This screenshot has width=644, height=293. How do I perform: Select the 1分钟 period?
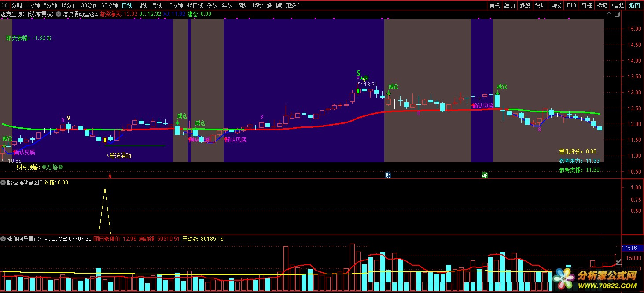[x=33, y=5]
